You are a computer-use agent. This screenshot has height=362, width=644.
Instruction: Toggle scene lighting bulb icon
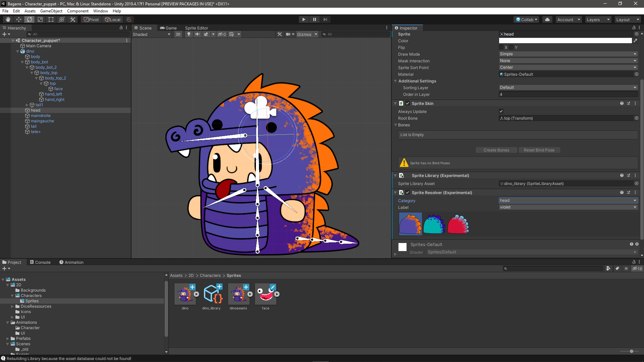coord(189,34)
